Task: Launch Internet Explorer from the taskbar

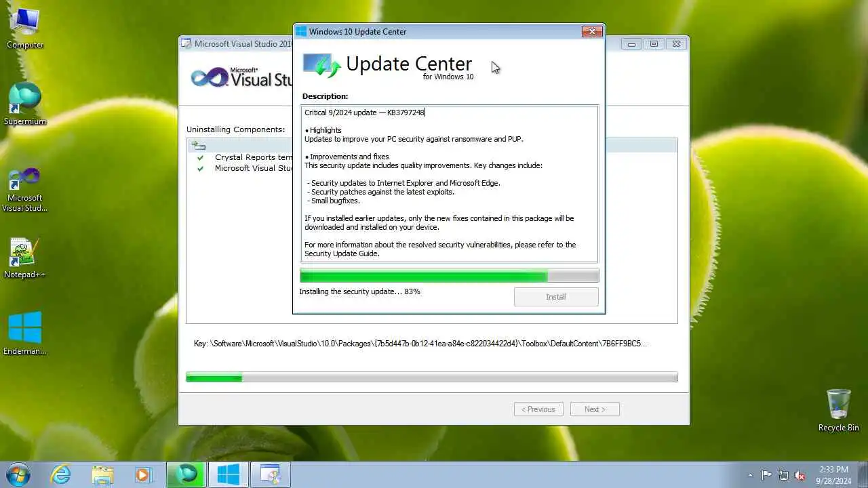Action: pos(60,474)
